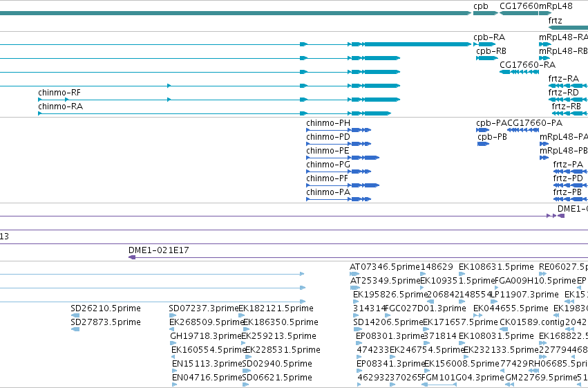
Task: Open the EK228531.5prime EST label
Action: pyautogui.click(x=283, y=350)
